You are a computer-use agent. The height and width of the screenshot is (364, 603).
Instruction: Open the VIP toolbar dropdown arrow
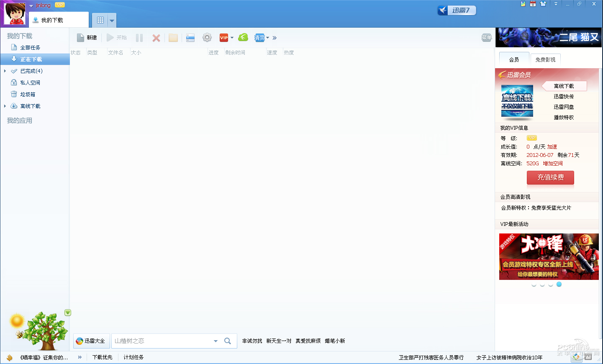tap(232, 38)
